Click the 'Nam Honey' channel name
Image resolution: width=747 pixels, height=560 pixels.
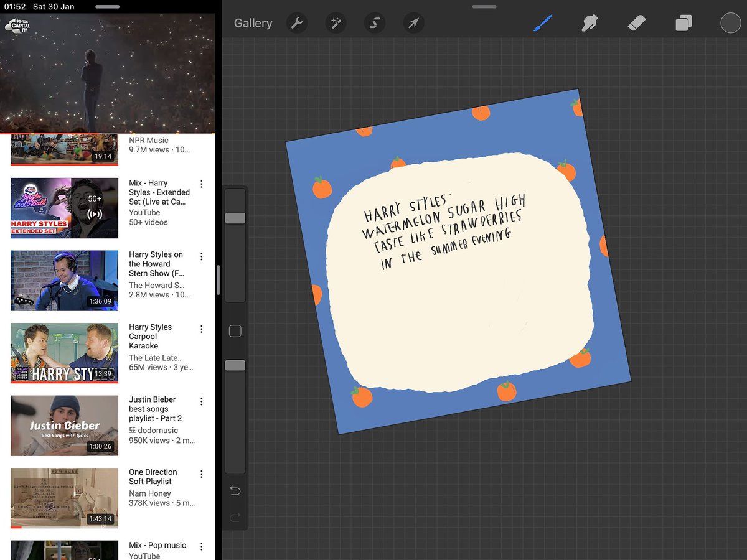click(x=150, y=493)
